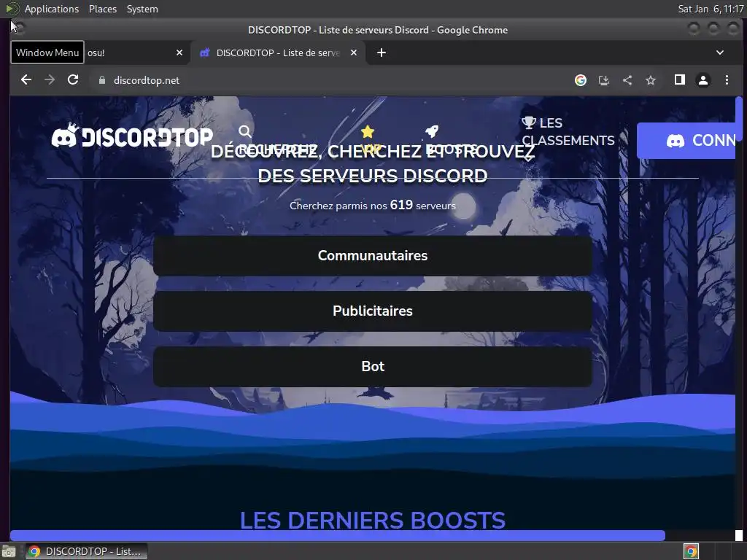Click the 'LES DERNIERS BOOSTS' heading
This screenshot has width=747, height=560.
click(373, 519)
